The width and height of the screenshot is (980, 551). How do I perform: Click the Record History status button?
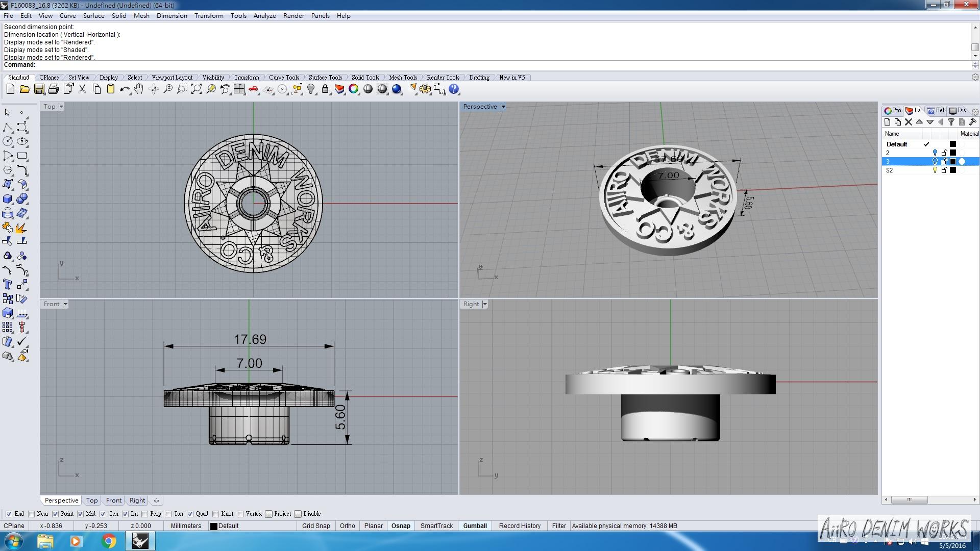coord(520,526)
